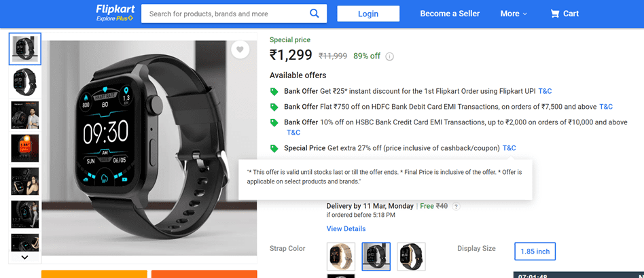This screenshot has height=278, width=644.
Task: Add the watch to wishlist with the heart icon
Action: pos(239,50)
